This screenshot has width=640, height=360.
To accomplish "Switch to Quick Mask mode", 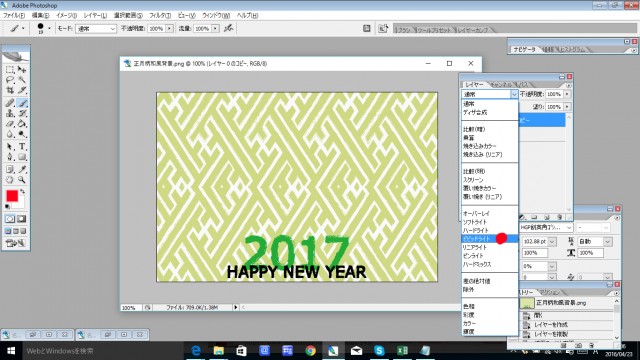I will (x=21, y=219).
